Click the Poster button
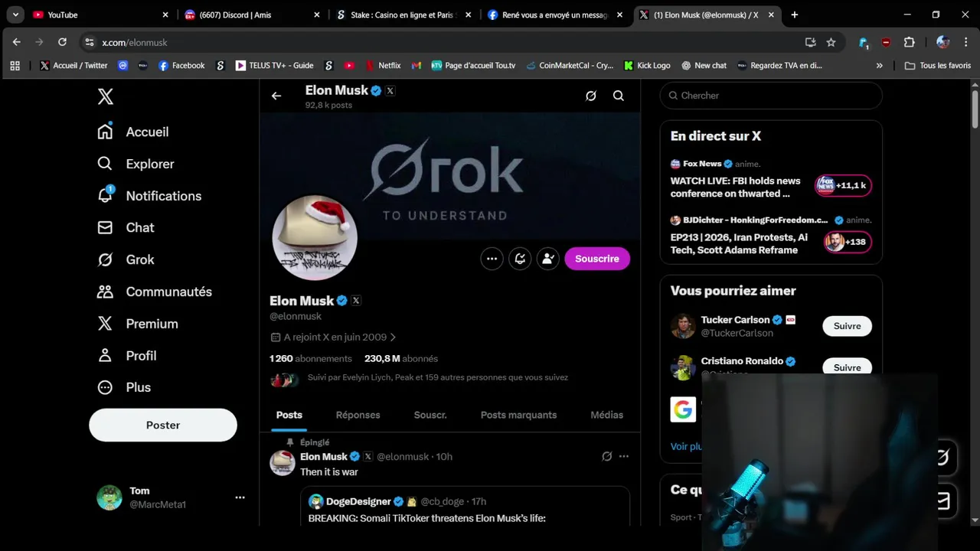Viewport: 980px width, 551px height. pos(163,425)
